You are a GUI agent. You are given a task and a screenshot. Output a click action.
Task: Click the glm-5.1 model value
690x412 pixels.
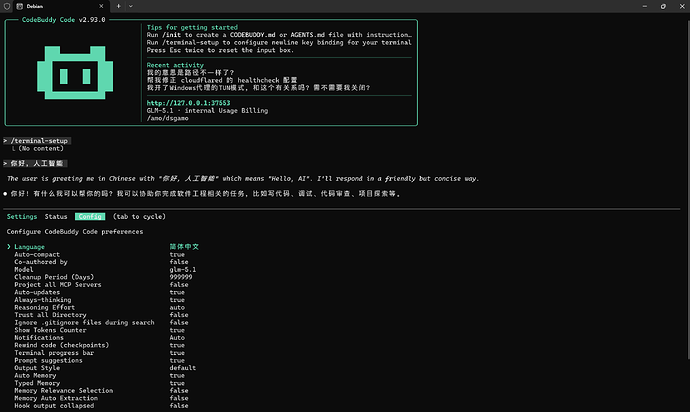[183, 269]
